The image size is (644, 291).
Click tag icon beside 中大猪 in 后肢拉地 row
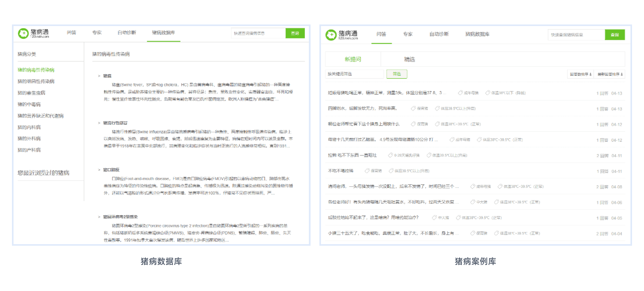(434, 218)
